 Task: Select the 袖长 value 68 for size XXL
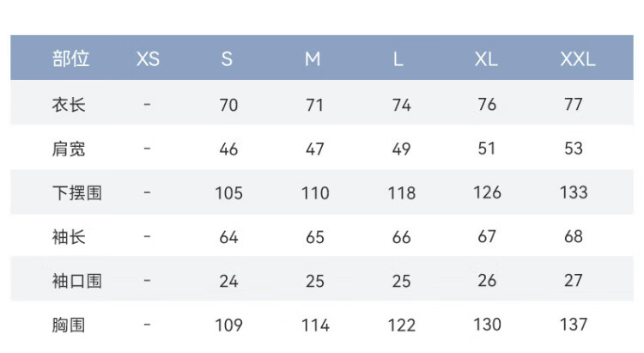574,236
